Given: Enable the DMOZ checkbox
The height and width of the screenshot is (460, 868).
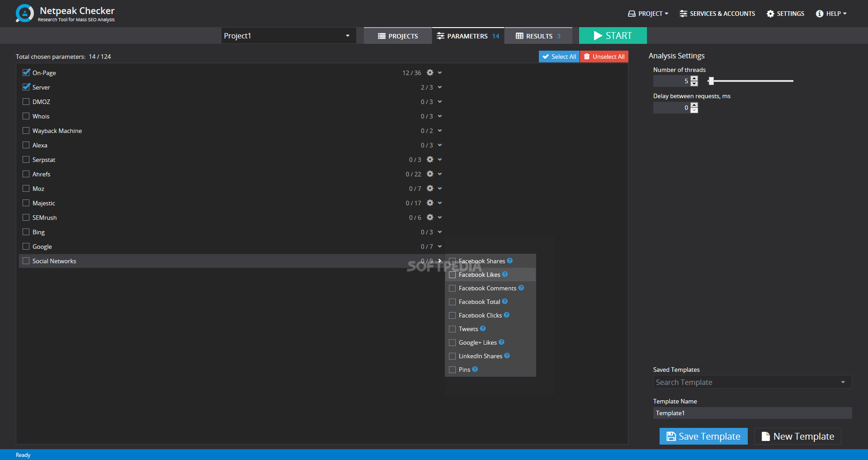Looking at the screenshot, I should click(26, 101).
